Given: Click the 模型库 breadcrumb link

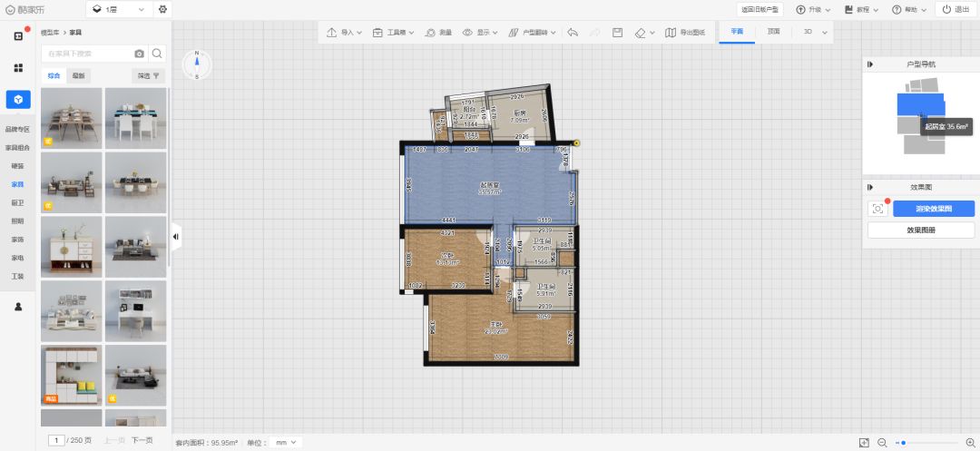Looking at the screenshot, I should [x=50, y=33].
